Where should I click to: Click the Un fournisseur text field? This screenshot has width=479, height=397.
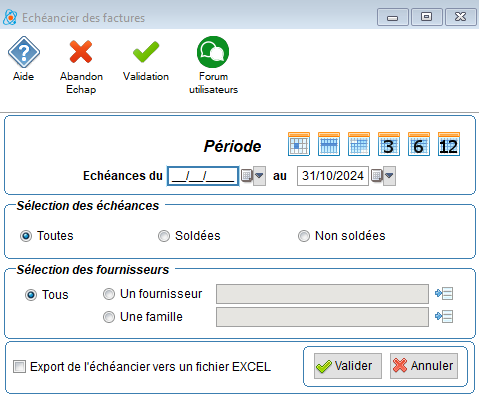pyautogui.click(x=322, y=294)
